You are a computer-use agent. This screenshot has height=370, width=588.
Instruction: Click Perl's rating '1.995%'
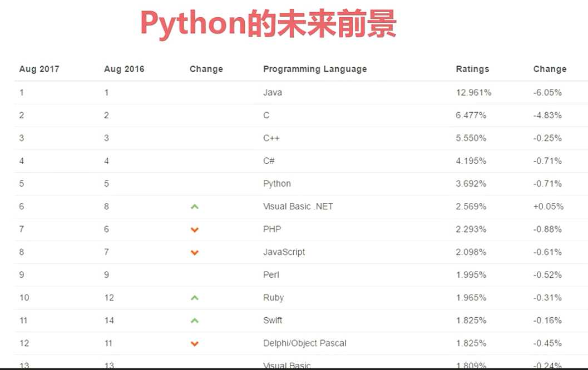[471, 275]
